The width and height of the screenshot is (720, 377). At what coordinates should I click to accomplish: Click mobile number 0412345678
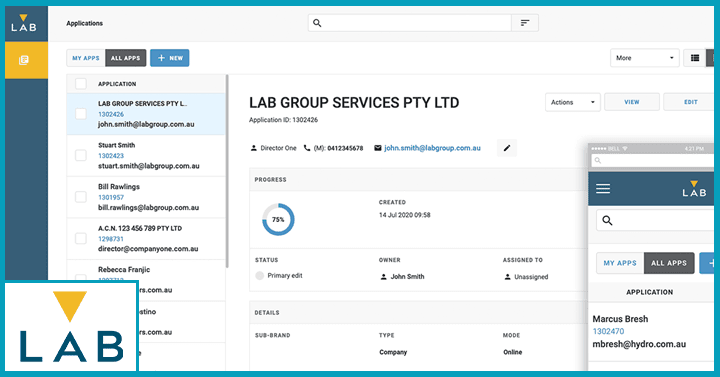[x=345, y=148]
